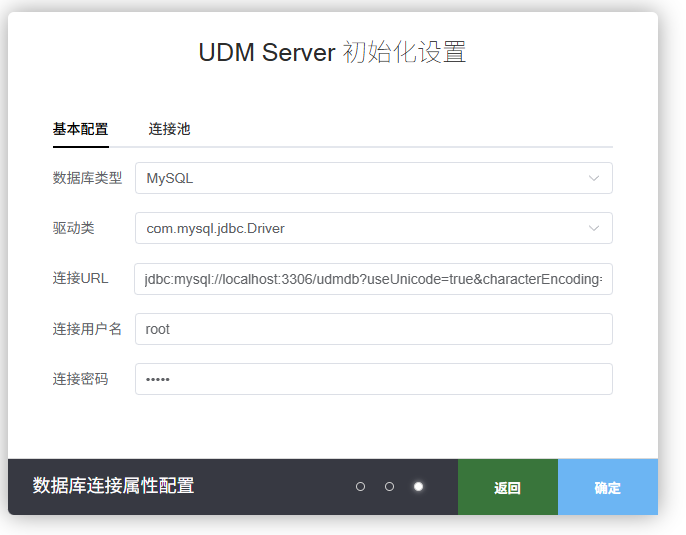Focus the 连接URL input field
Screen dimensions: 686x535
pos(373,279)
